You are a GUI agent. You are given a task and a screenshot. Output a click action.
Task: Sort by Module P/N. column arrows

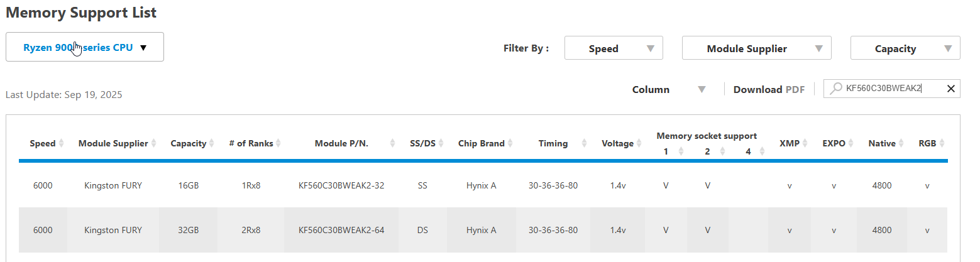(392, 143)
